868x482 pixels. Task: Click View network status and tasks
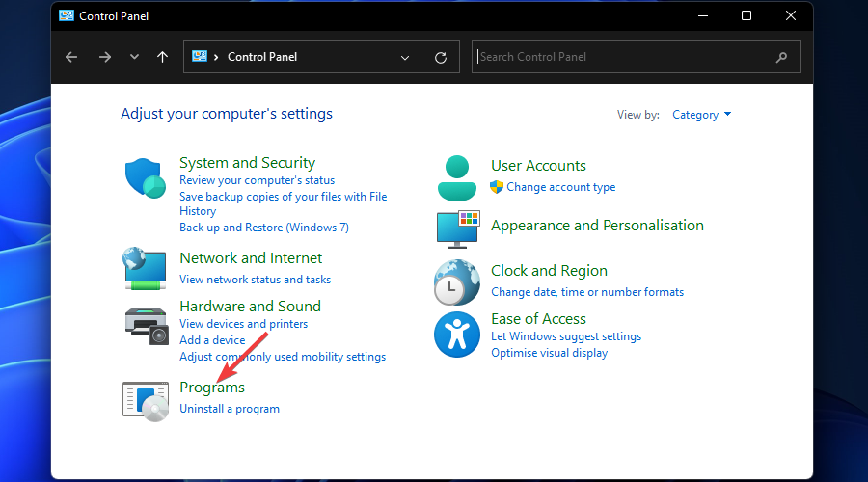coord(256,280)
